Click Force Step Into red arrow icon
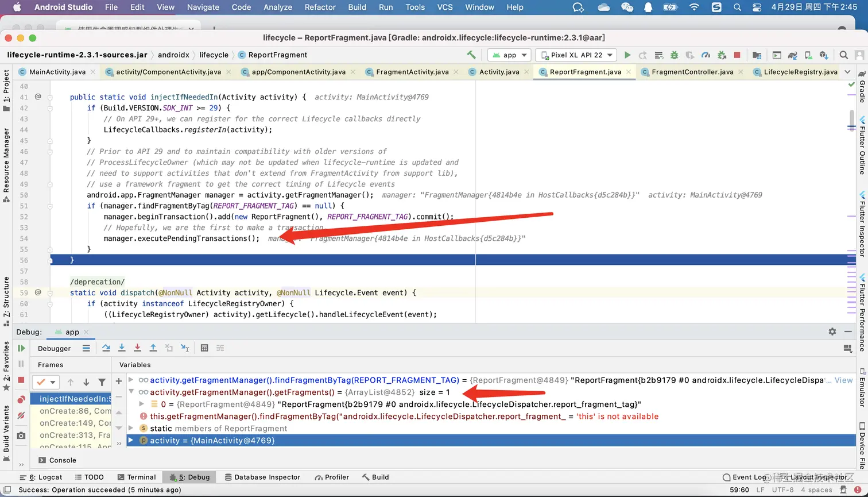Screen dimensions: 868x497 coord(137,348)
